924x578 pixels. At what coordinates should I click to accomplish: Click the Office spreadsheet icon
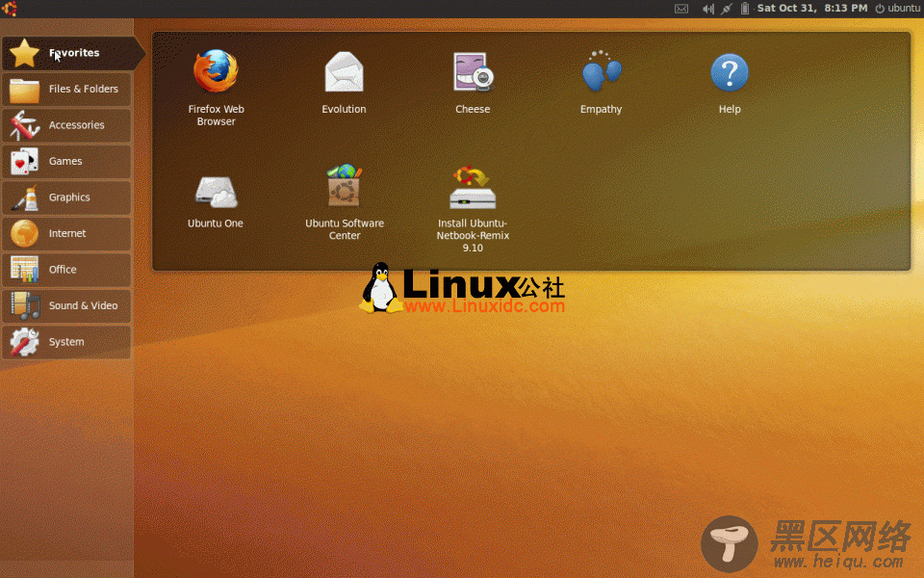click(24, 270)
